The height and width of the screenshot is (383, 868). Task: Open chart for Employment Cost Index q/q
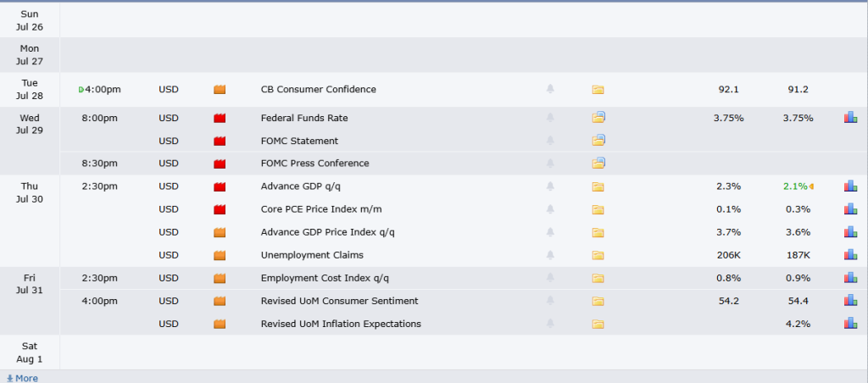(850, 278)
